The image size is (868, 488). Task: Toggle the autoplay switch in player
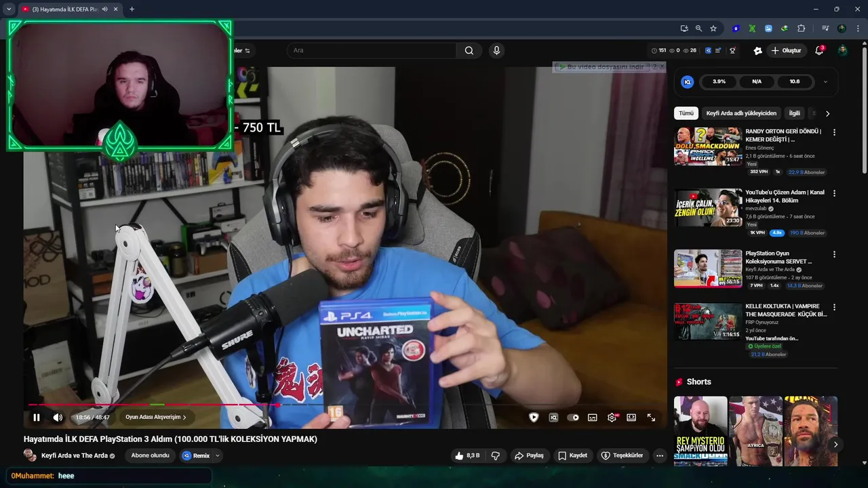pyautogui.click(x=573, y=418)
